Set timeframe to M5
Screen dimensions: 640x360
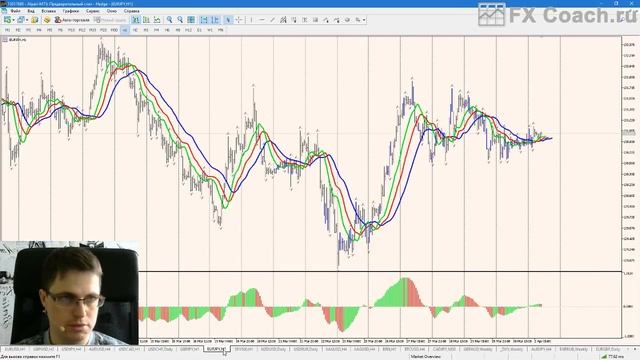(x=49, y=30)
